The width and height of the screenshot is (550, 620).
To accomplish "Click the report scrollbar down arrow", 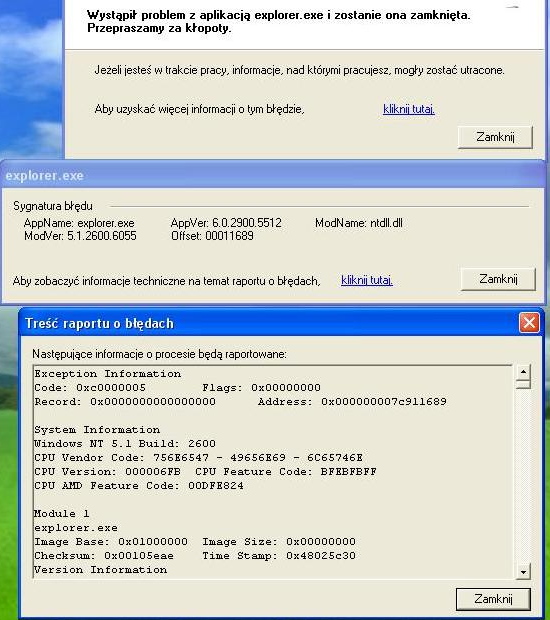I will 523,572.
